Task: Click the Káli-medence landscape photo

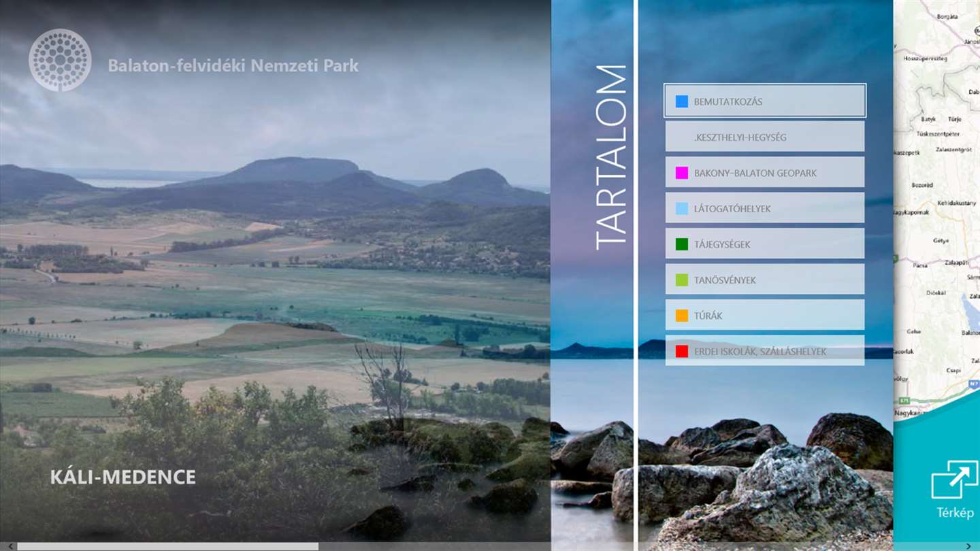Action: click(x=275, y=272)
